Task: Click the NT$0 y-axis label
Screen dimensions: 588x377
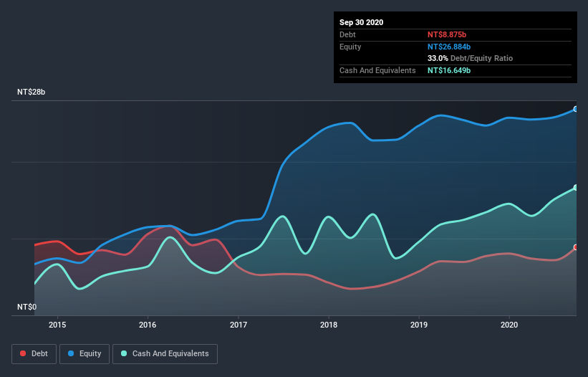Action: click(x=27, y=307)
